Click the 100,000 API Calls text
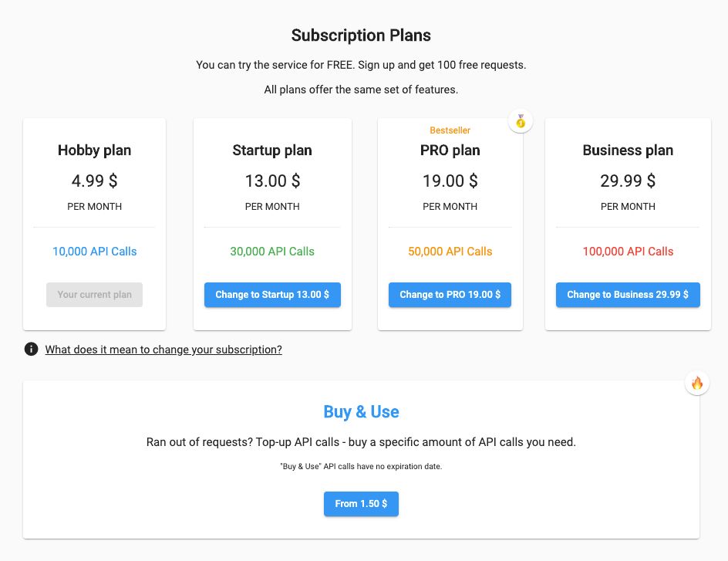 pos(628,251)
